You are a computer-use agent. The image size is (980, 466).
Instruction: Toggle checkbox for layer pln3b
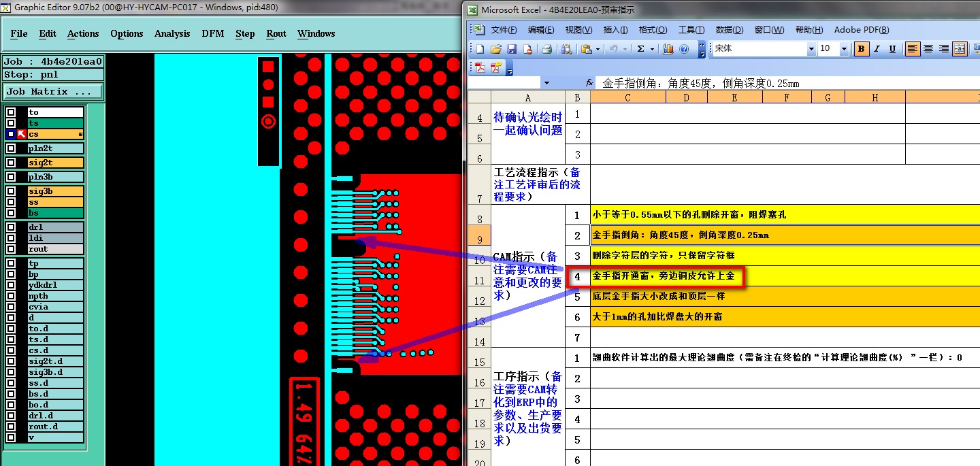coord(11,178)
